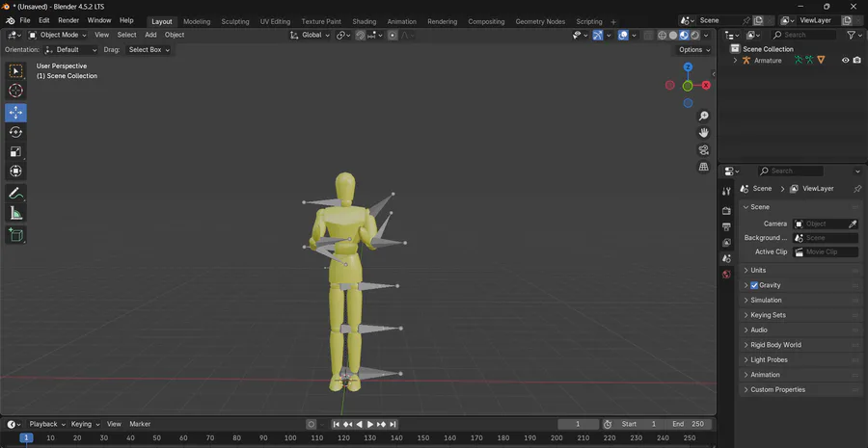Select the Annotate pencil tool

tap(15, 194)
